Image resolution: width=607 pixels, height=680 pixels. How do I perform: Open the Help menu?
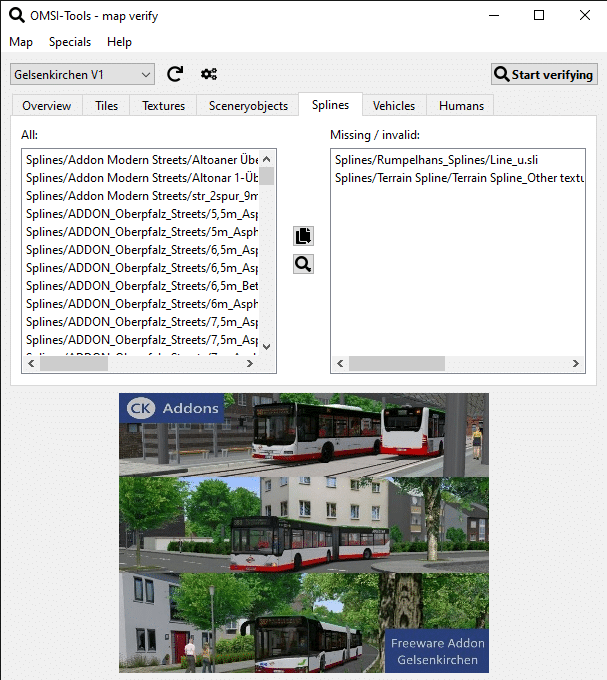[119, 42]
